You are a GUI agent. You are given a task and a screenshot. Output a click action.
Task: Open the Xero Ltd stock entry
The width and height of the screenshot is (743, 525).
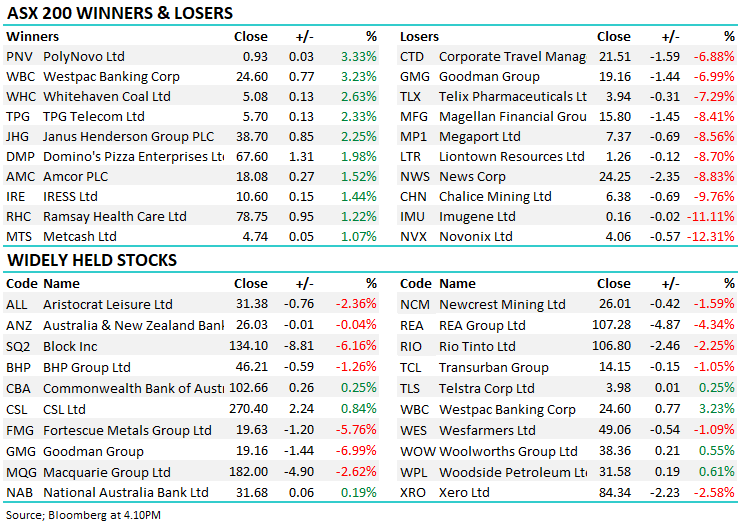(x=464, y=493)
